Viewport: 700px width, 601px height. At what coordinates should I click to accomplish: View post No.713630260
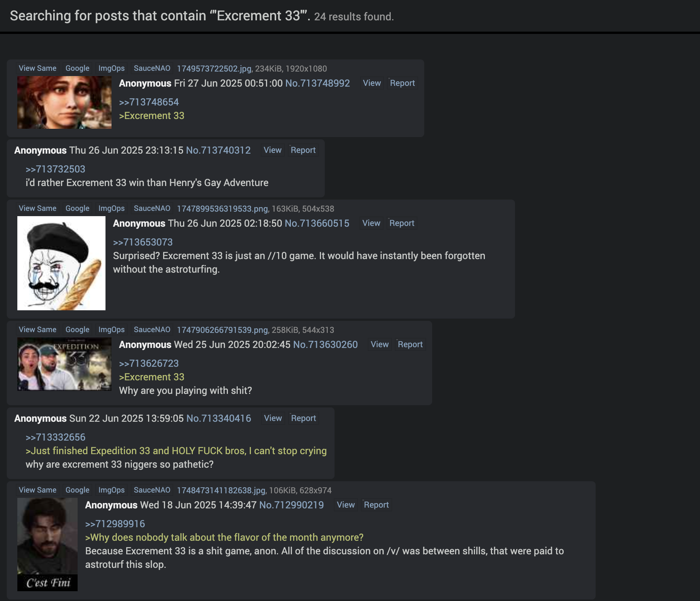pos(379,344)
